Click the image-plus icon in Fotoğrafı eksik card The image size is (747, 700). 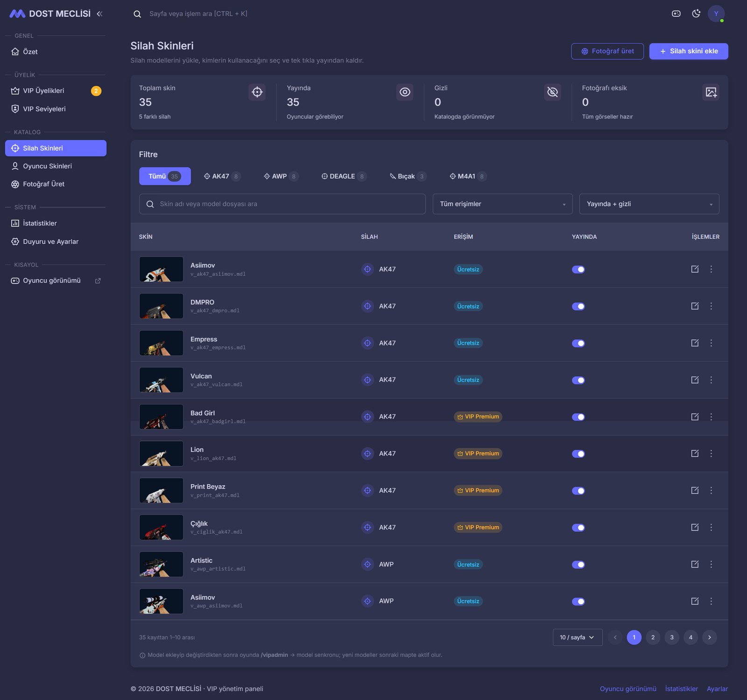(711, 92)
